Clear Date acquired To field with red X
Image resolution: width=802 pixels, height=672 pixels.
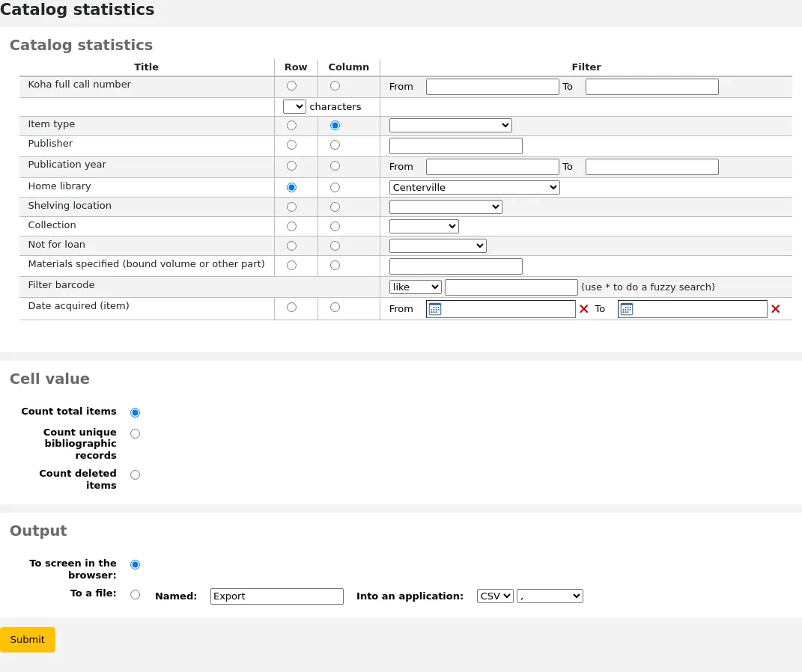tap(775, 308)
